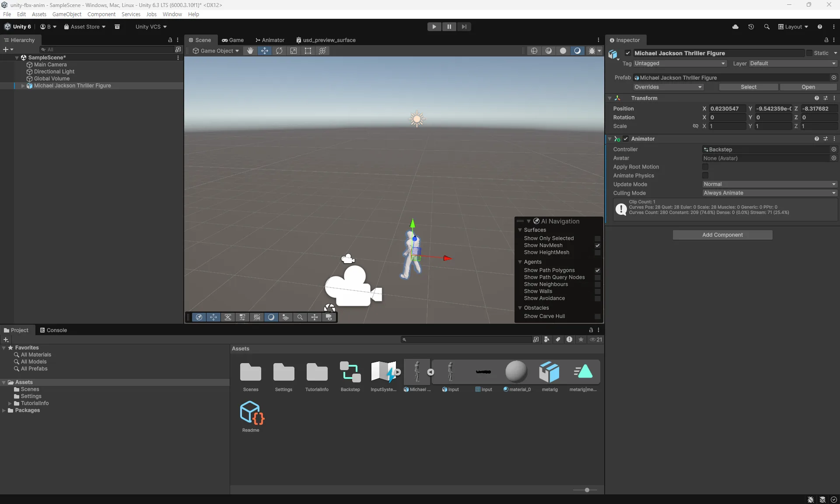The height and width of the screenshot is (504, 840).
Task: Select the Rotate tool
Action: pos(279,51)
